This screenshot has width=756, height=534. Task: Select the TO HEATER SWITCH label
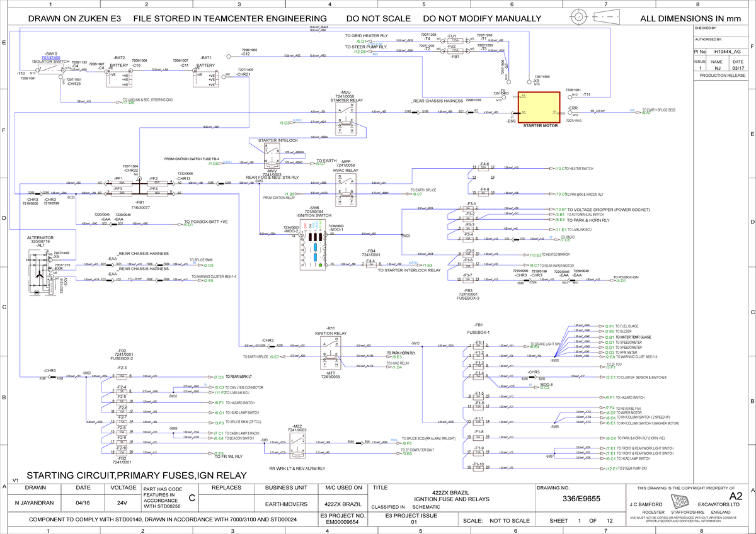coord(579,169)
